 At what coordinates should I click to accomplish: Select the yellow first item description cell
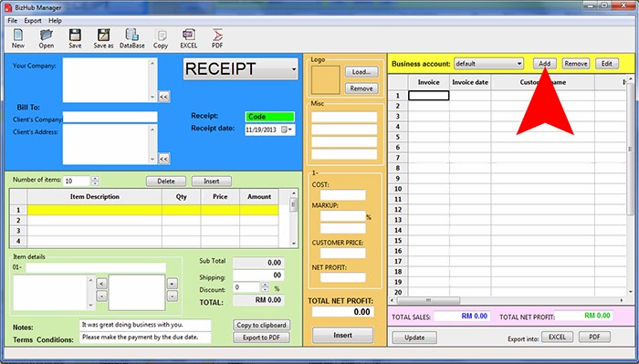pos(95,210)
